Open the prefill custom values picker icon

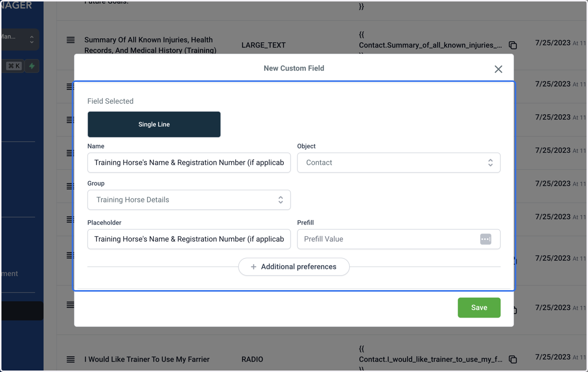[486, 239]
